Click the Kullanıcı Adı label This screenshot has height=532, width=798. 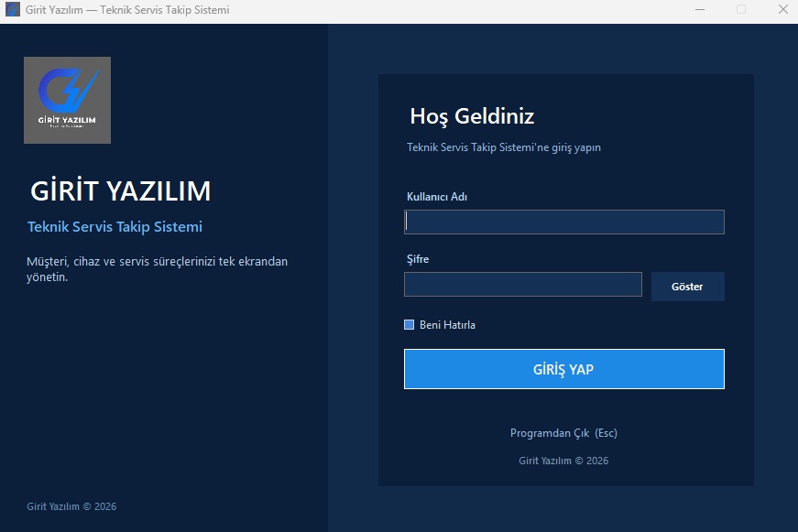pyautogui.click(x=437, y=197)
